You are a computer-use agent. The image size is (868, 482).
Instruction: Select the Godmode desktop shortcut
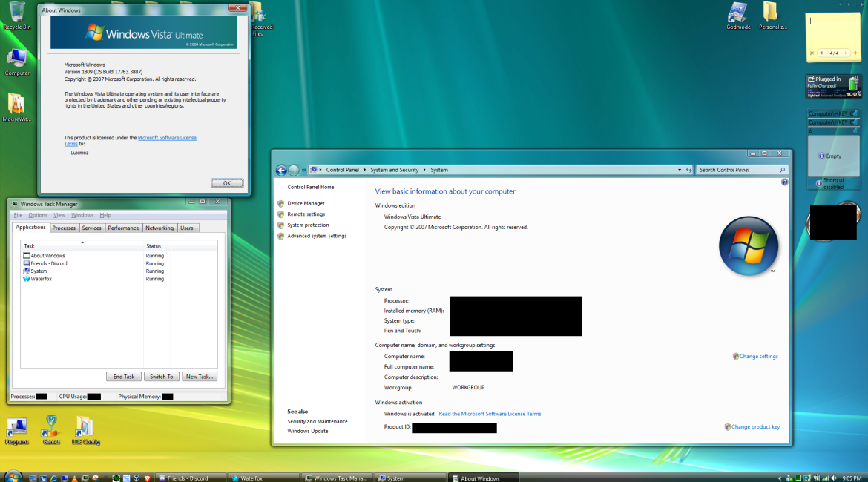[x=738, y=16]
